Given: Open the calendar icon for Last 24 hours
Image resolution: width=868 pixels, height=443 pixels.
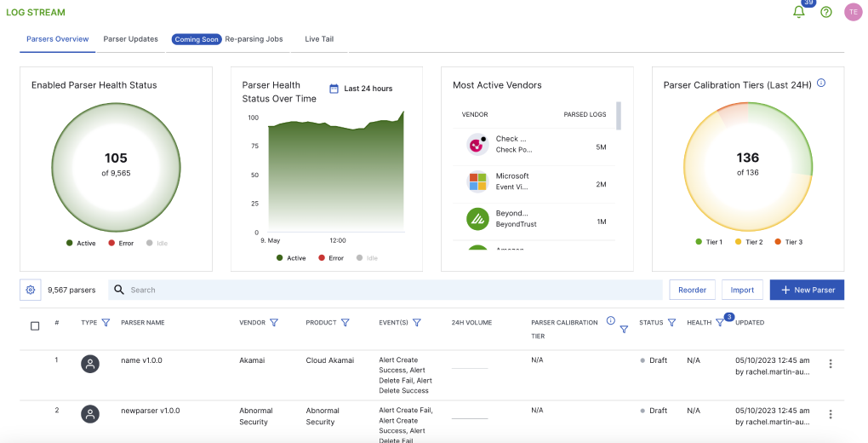Looking at the screenshot, I should click(334, 89).
